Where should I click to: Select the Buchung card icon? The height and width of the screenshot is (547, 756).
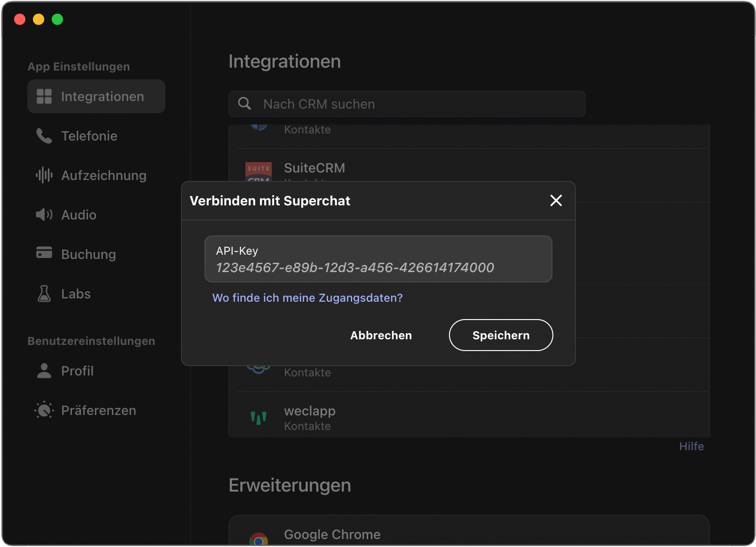pos(44,254)
